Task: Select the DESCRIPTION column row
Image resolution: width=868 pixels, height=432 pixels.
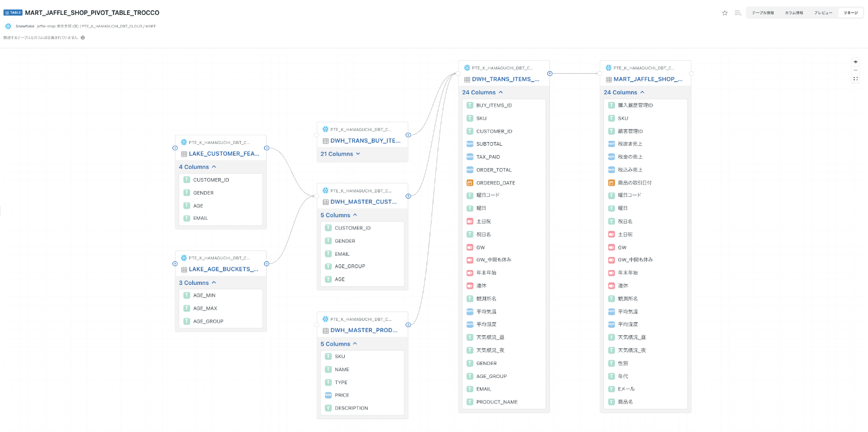Action: click(x=363, y=408)
